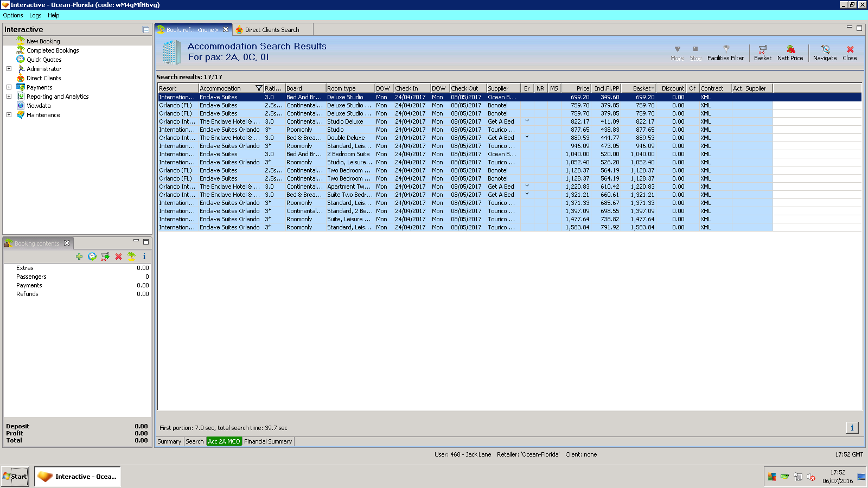
Task: Expand the Administrator tree node
Action: [9, 69]
